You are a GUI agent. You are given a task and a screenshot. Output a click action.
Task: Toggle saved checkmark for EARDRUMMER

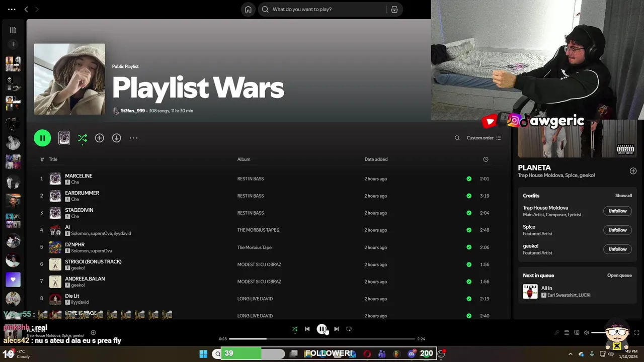pos(469,196)
